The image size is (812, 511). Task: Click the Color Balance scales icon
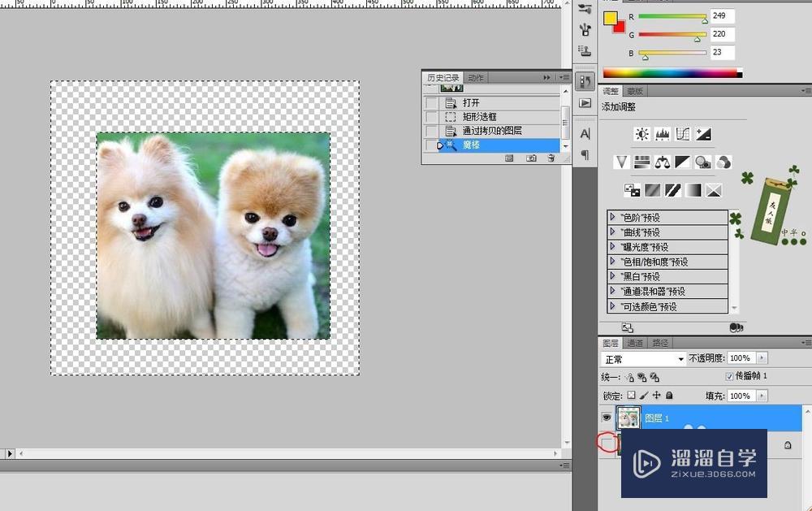663,162
